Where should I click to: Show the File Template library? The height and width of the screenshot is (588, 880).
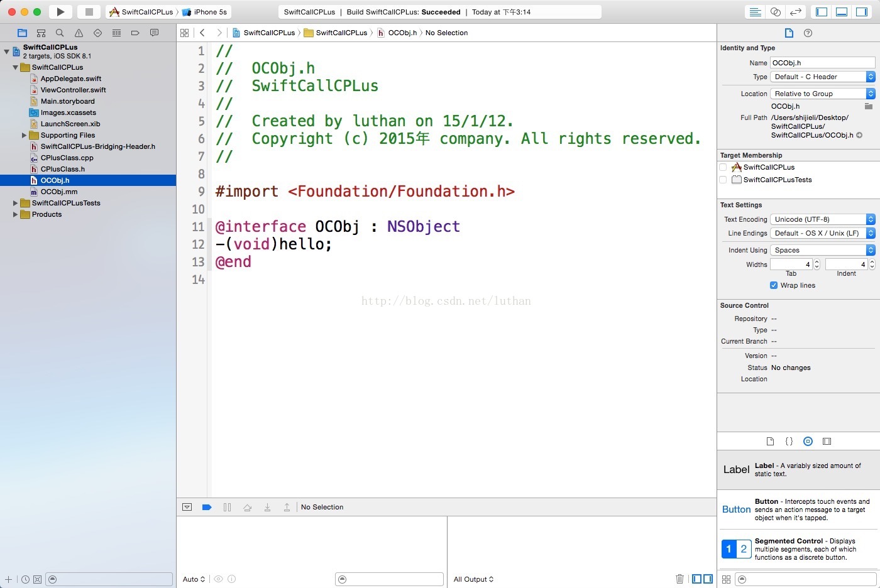tap(770, 442)
